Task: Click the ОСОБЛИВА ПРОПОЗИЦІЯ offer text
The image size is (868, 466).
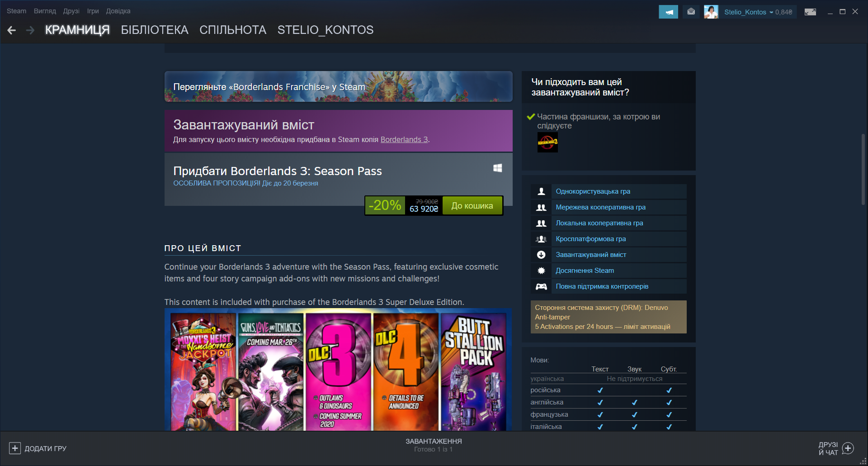Action: point(245,183)
